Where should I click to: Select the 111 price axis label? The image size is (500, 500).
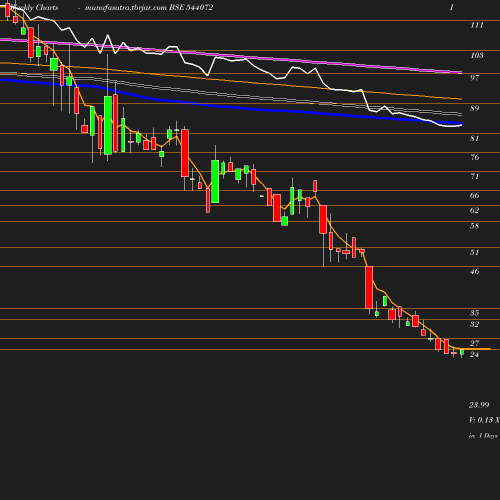pos(477,25)
